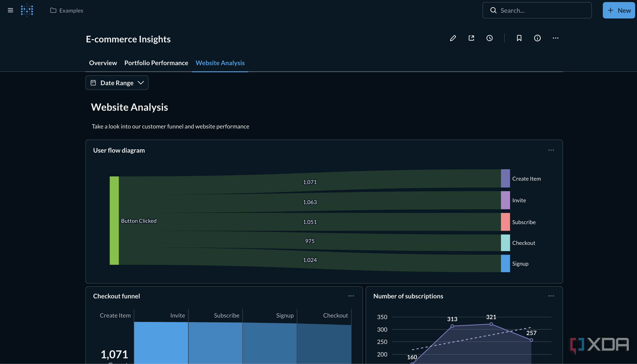The width and height of the screenshot is (637, 364).
Task: Open dashboard more options ellipsis
Action: pos(555,38)
